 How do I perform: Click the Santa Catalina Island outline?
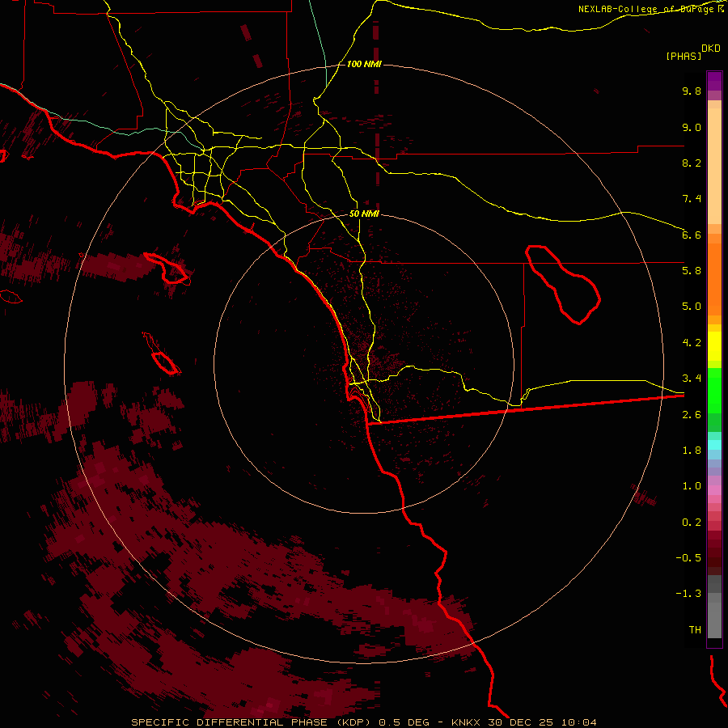[x=167, y=269]
